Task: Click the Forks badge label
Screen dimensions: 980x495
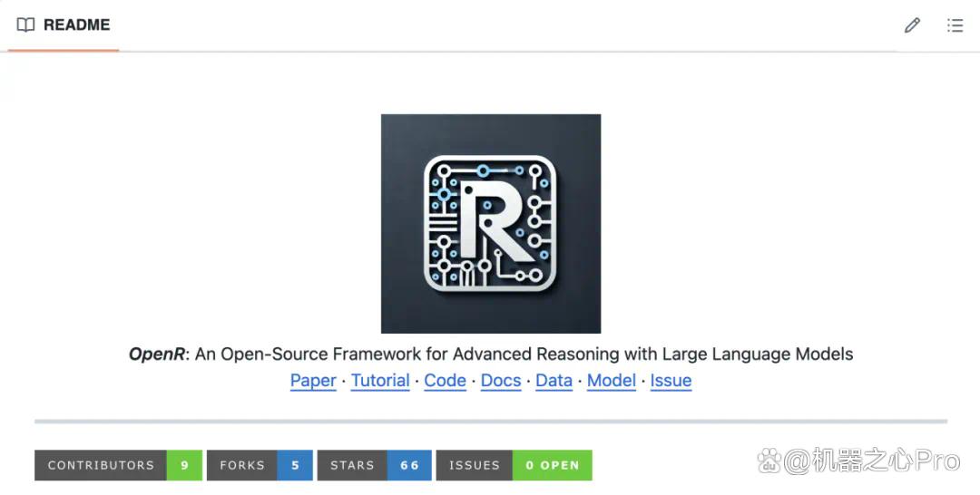Action: point(242,465)
